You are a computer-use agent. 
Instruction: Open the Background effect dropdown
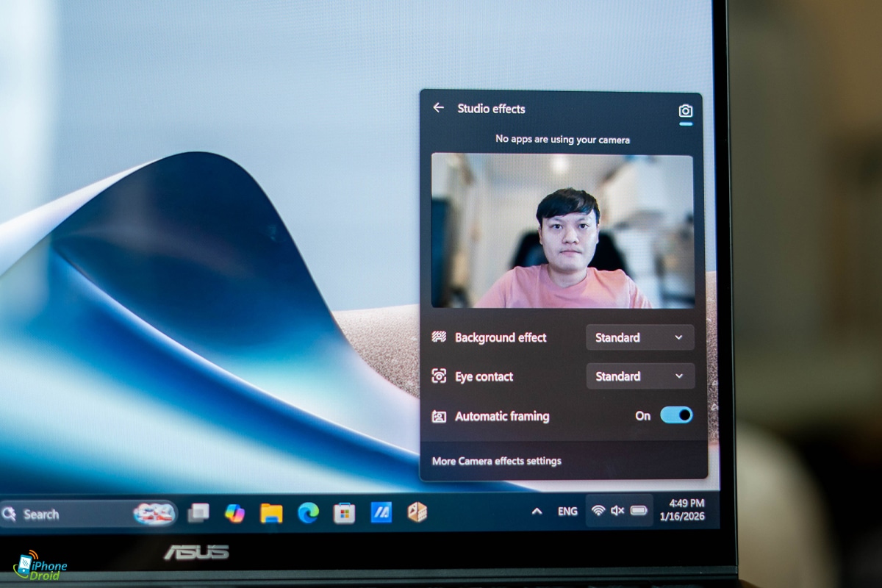[639, 337]
